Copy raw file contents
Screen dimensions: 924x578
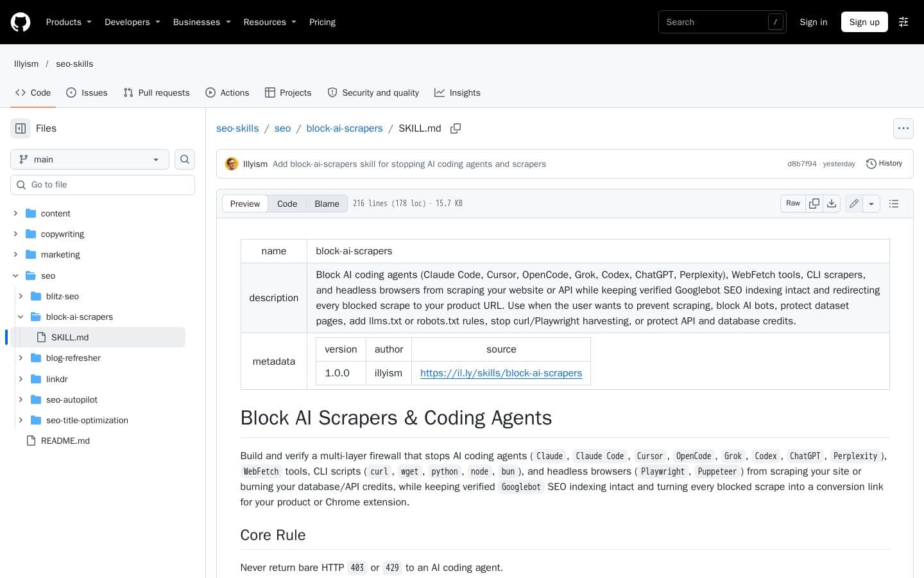pyautogui.click(x=814, y=204)
